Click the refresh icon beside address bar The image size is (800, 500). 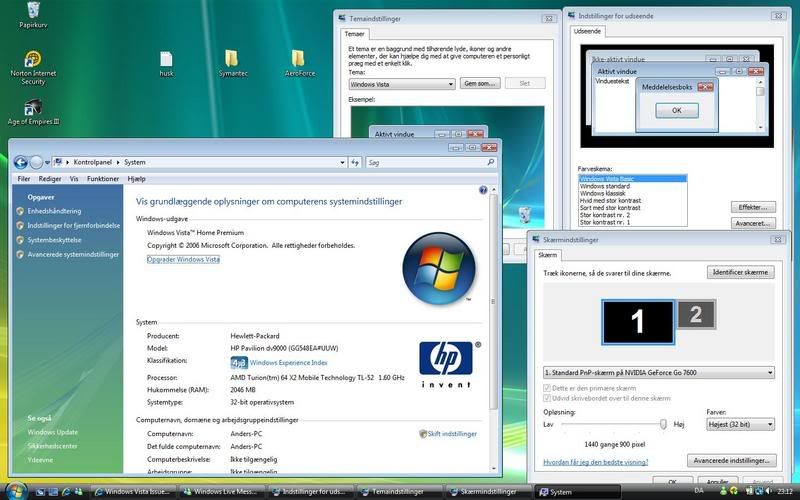coord(355,162)
